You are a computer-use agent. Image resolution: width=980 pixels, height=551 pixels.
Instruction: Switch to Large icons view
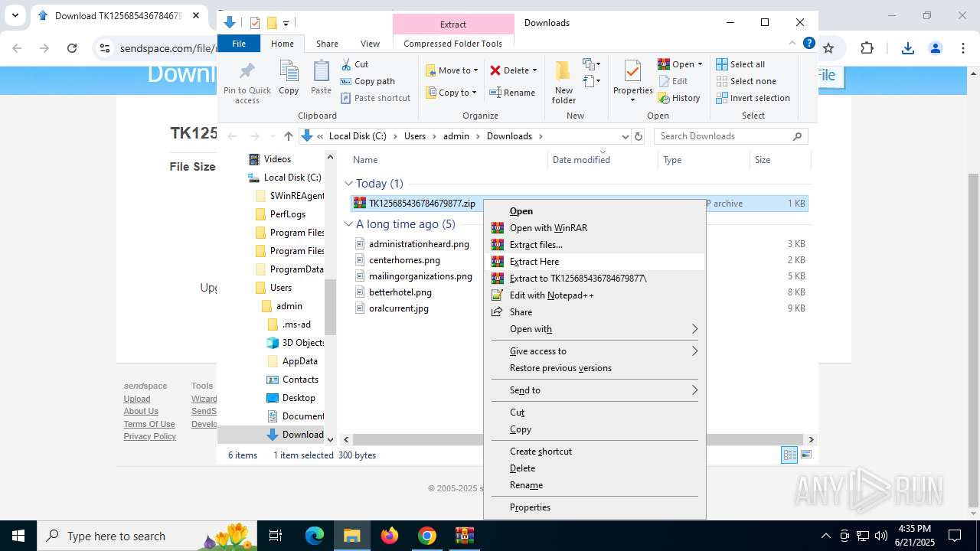pyautogui.click(x=805, y=455)
